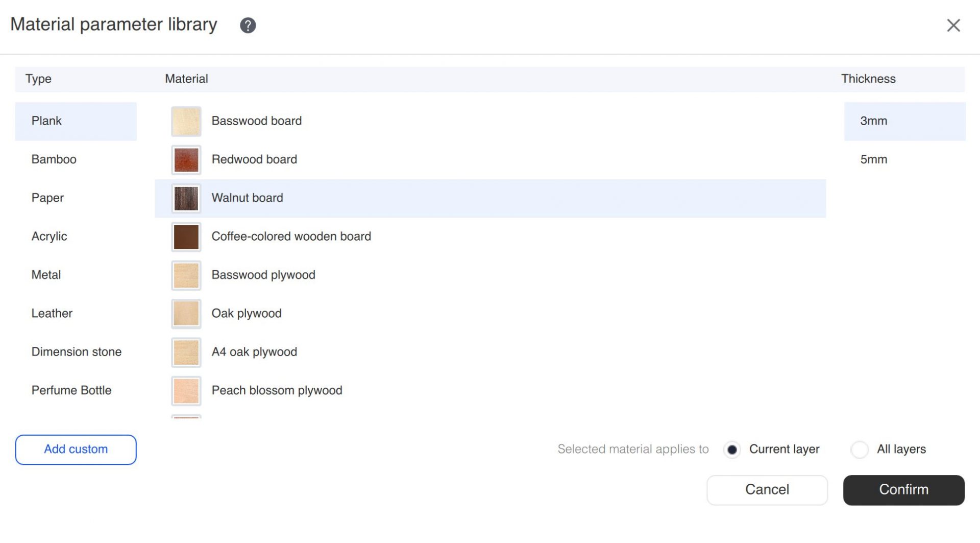Image resolution: width=980 pixels, height=543 pixels.
Task: Select the Leather type category
Action: click(52, 313)
